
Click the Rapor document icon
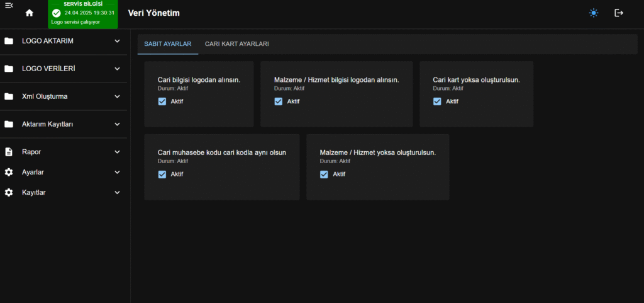coord(9,152)
